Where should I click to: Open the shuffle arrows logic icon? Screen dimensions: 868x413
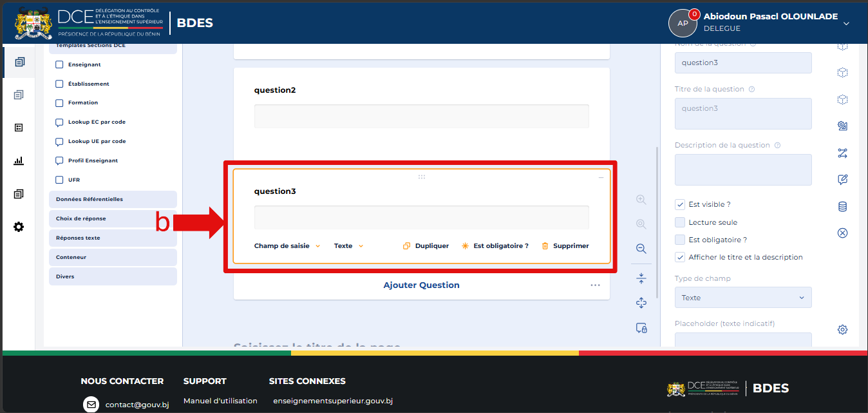click(x=842, y=153)
